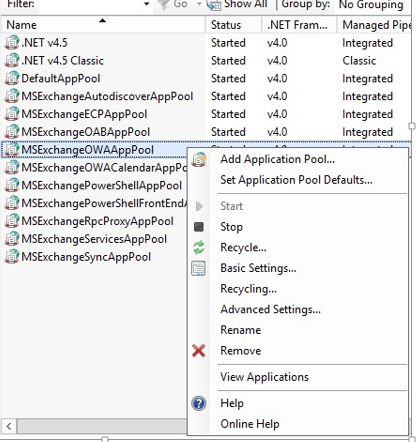Viewport: 418px width, 442px height.
Task: Click Integrated cell of DefaultAppPool row
Action: [x=367, y=79]
